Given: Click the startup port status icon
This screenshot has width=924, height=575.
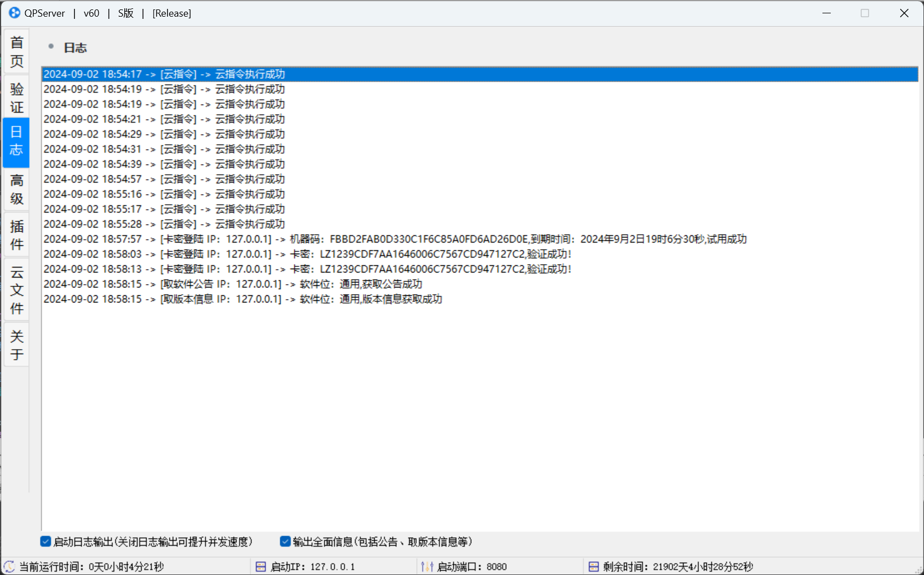Looking at the screenshot, I should pos(427,567).
